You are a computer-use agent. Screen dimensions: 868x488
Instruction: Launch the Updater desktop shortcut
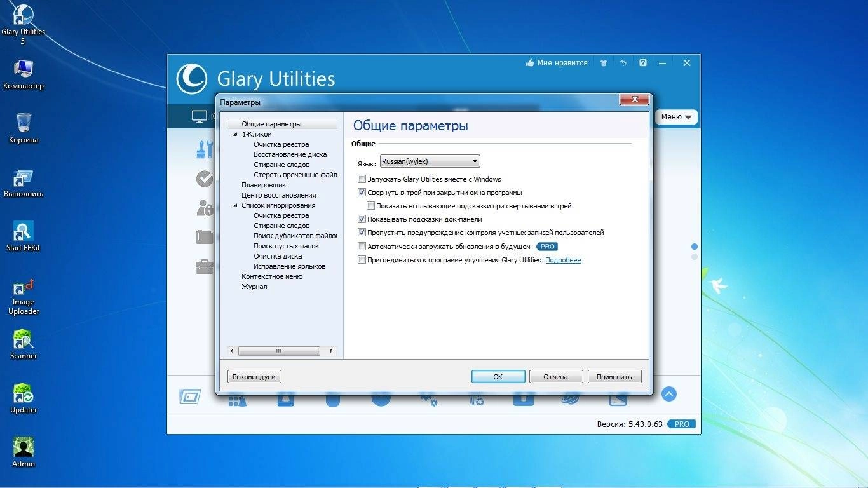tap(24, 398)
